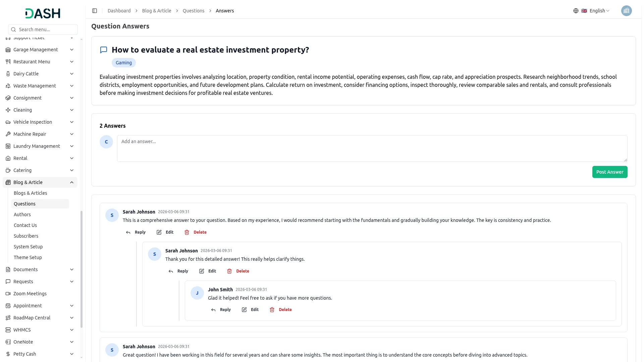Click the globe language icon
The width and height of the screenshot is (644, 362).
pos(576,11)
